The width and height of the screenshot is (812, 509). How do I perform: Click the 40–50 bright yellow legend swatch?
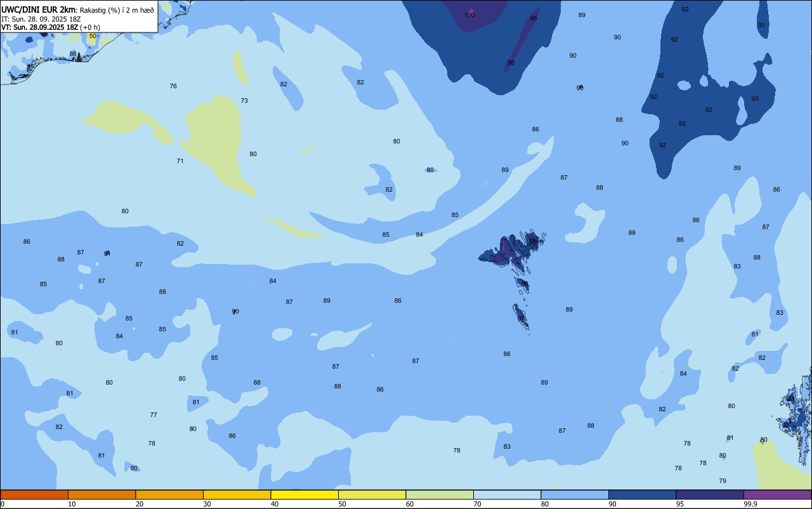(304, 494)
